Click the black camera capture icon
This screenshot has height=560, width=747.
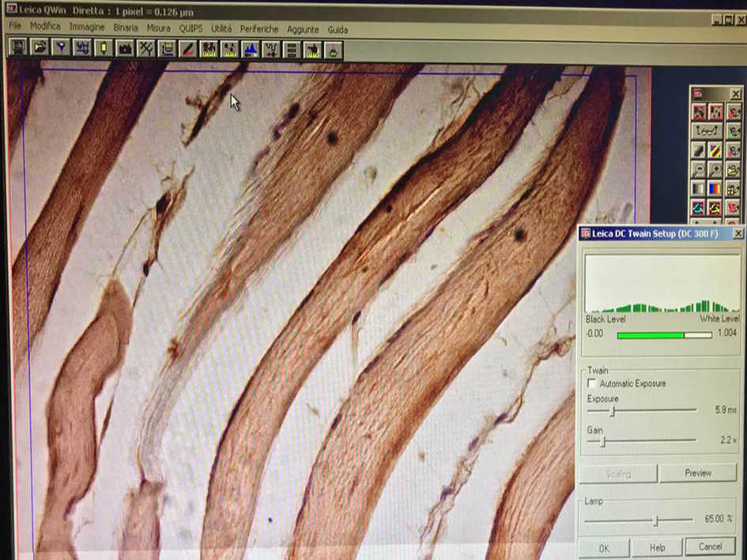tap(125, 48)
